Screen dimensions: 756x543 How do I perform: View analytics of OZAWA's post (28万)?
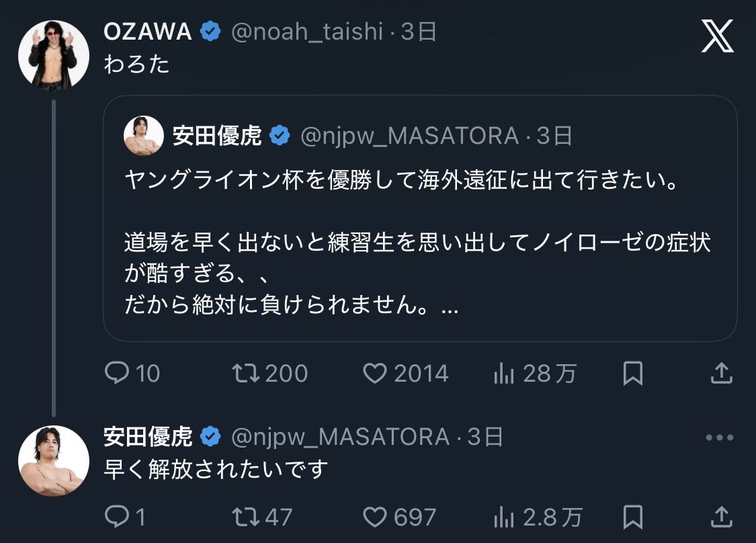click(x=504, y=373)
